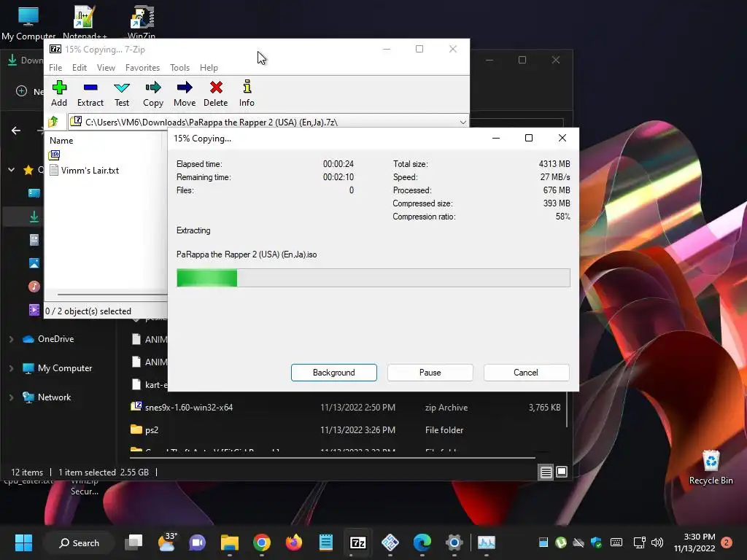This screenshot has width=747, height=560.
Task: Click the red Delete icon
Action: [x=216, y=93]
